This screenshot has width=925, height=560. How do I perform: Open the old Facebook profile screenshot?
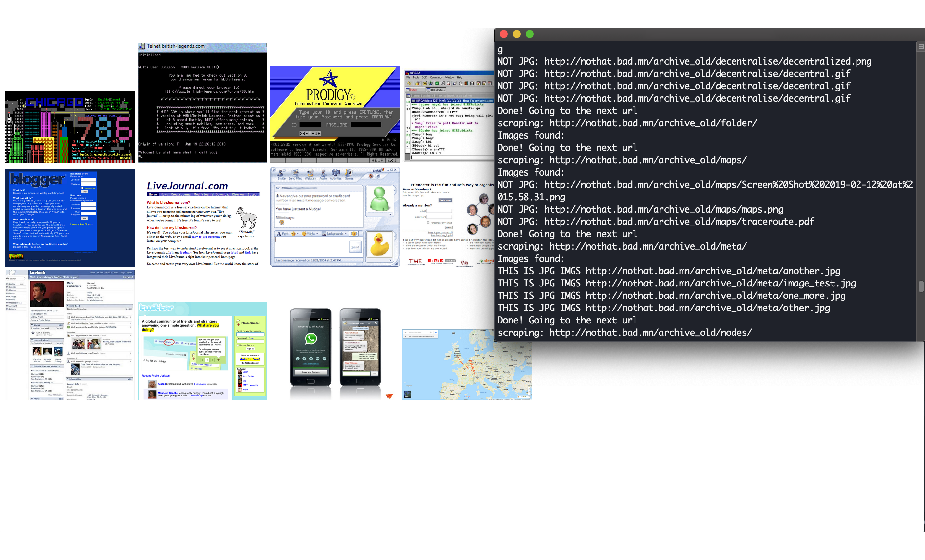70,335
